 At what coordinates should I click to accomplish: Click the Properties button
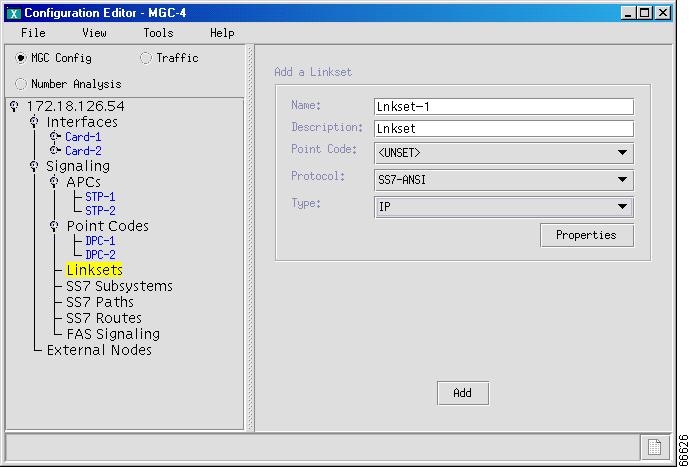587,235
